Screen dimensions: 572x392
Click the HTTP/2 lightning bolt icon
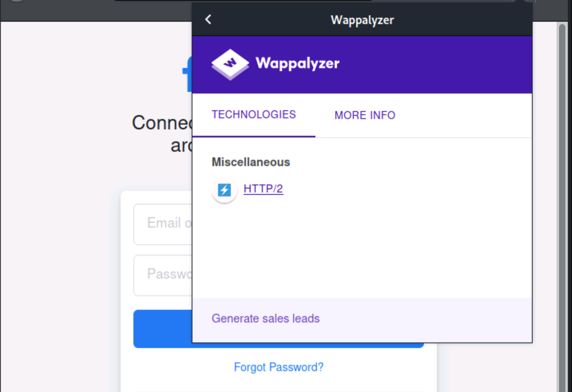224,190
